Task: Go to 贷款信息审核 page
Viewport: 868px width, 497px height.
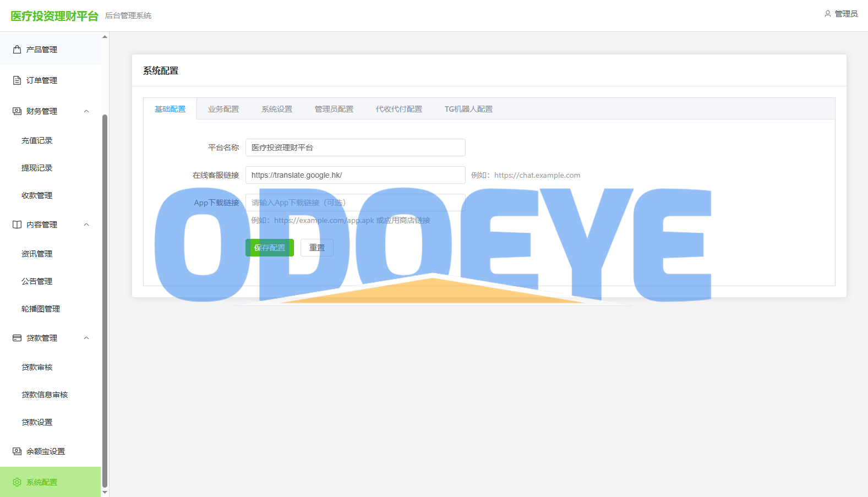Action: coord(51,395)
